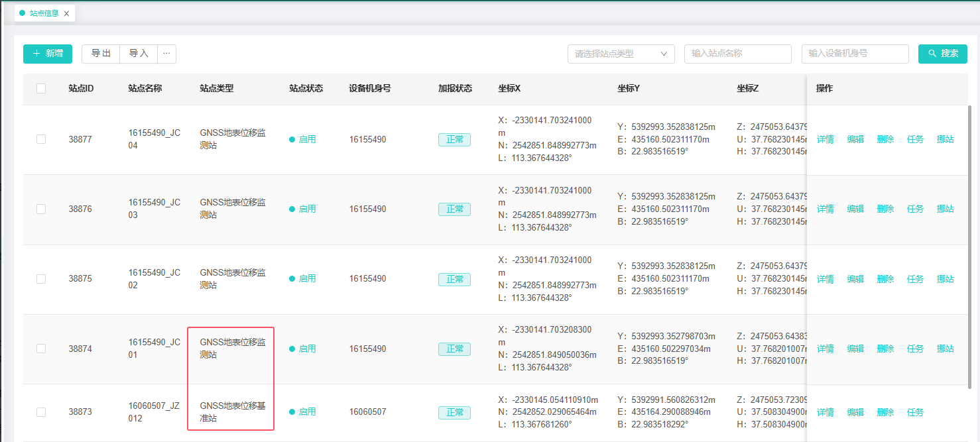Check the checkbox for station 38877
The image size is (980, 442).
(x=41, y=139)
